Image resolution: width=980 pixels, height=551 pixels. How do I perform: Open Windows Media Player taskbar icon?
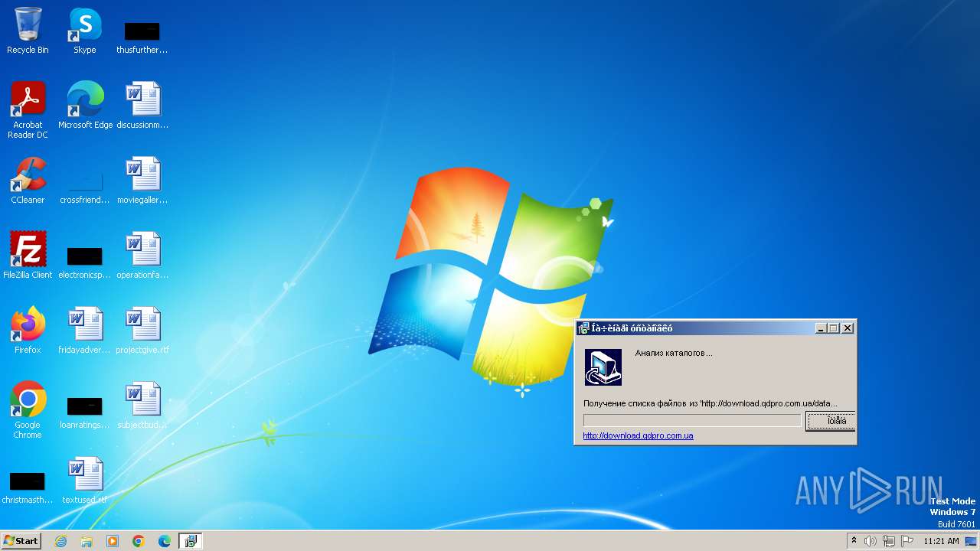[113, 541]
